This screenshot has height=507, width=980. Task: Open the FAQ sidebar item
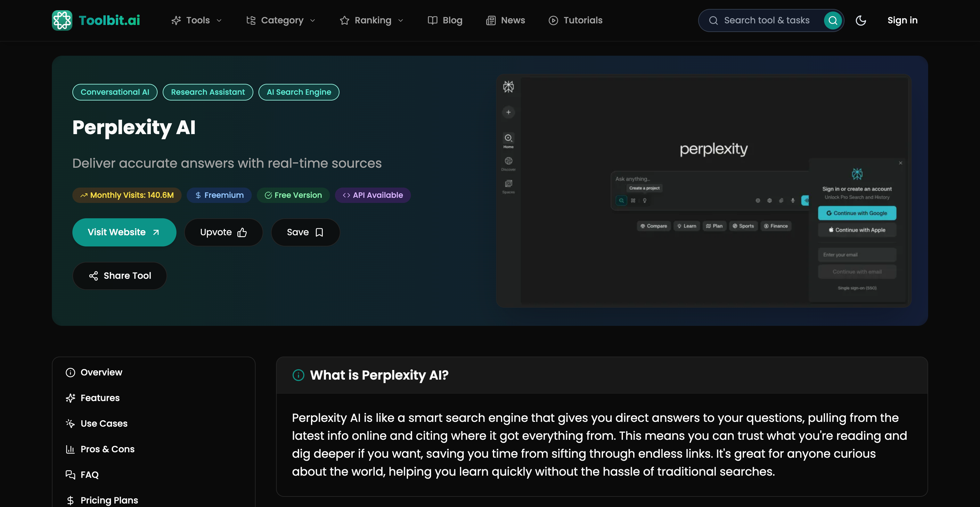(89, 475)
